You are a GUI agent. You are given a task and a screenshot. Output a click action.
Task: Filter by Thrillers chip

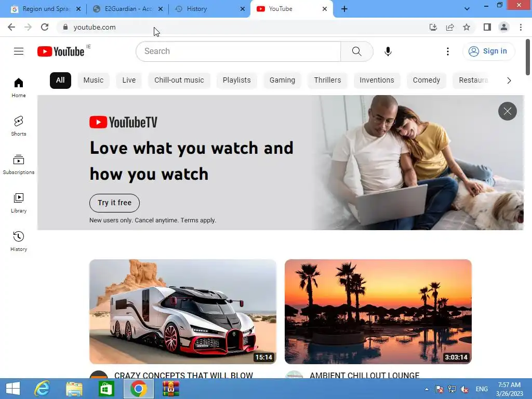(327, 81)
